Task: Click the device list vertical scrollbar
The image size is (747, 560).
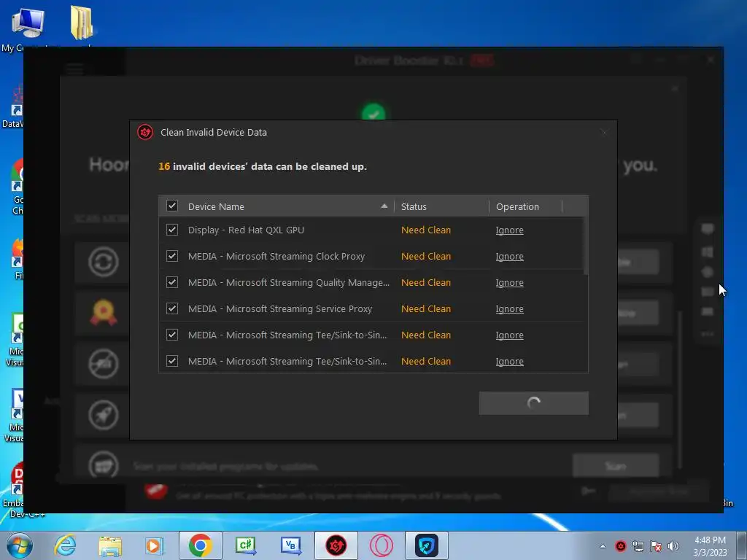Action: tap(586, 246)
